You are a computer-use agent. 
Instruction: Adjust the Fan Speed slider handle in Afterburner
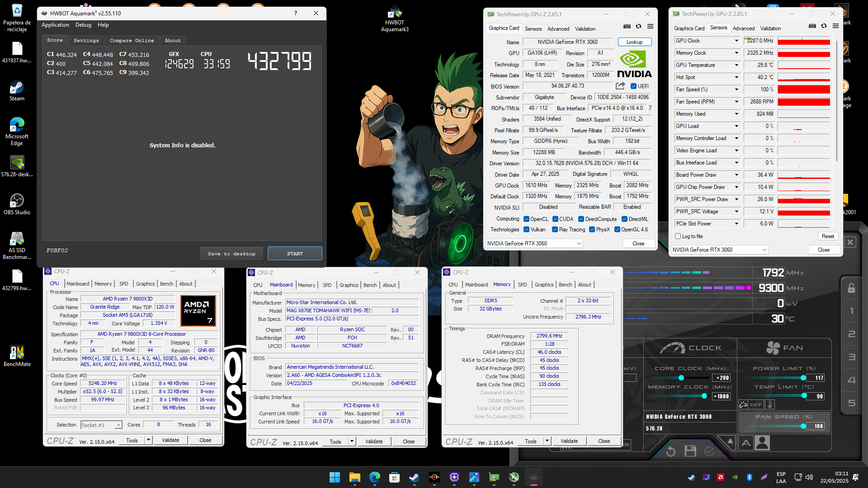coord(803,426)
